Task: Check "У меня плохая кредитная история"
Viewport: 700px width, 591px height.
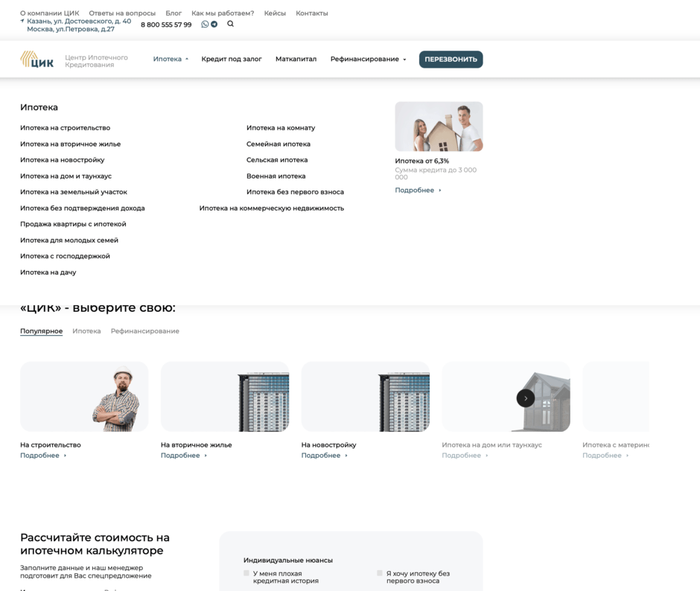Action: [246, 572]
